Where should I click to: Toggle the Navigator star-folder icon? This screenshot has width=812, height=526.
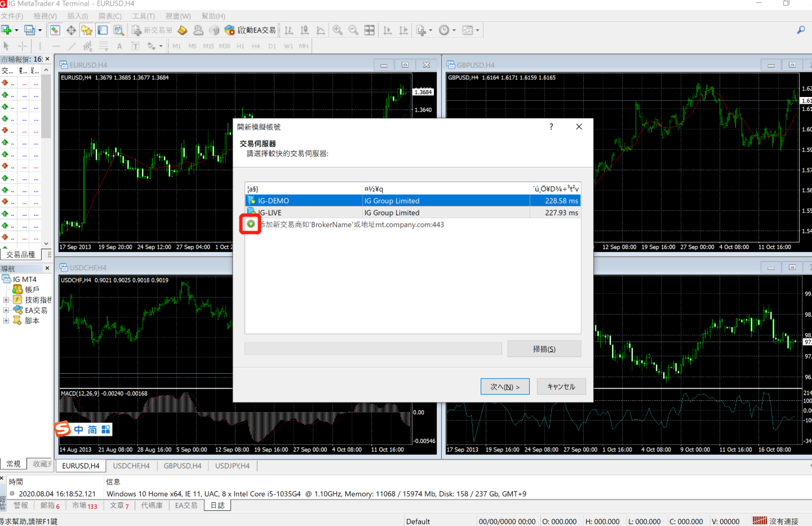click(x=87, y=30)
